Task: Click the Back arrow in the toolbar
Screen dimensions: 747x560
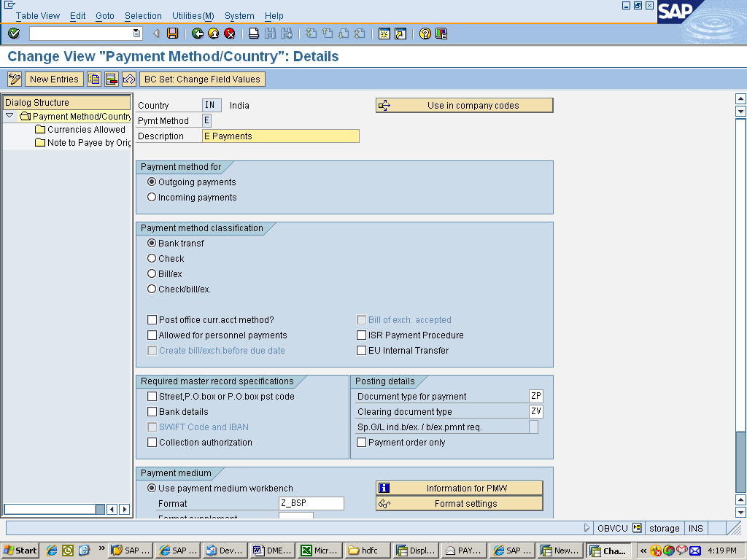Action: [196, 33]
